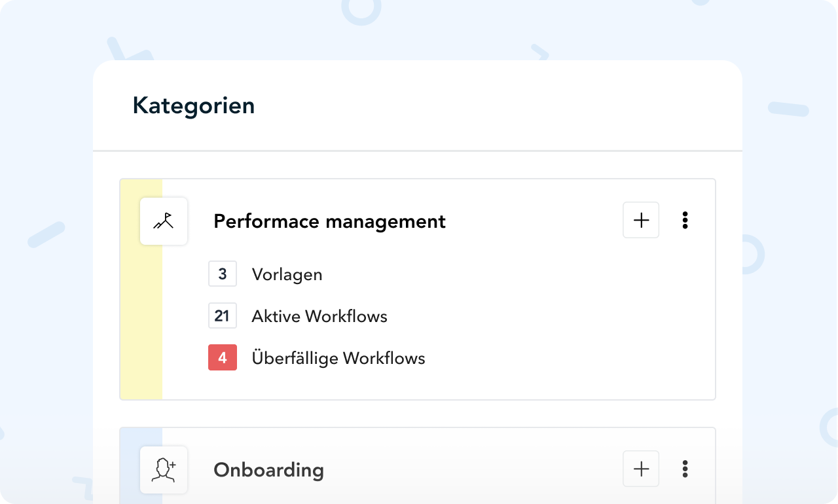Screen dimensions: 838x504
Task: Click the divider line below Kategorien
Action: point(418,151)
